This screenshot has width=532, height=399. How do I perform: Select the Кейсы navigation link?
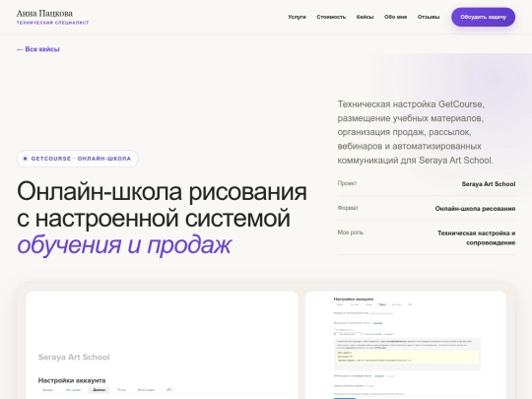[x=365, y=17]
